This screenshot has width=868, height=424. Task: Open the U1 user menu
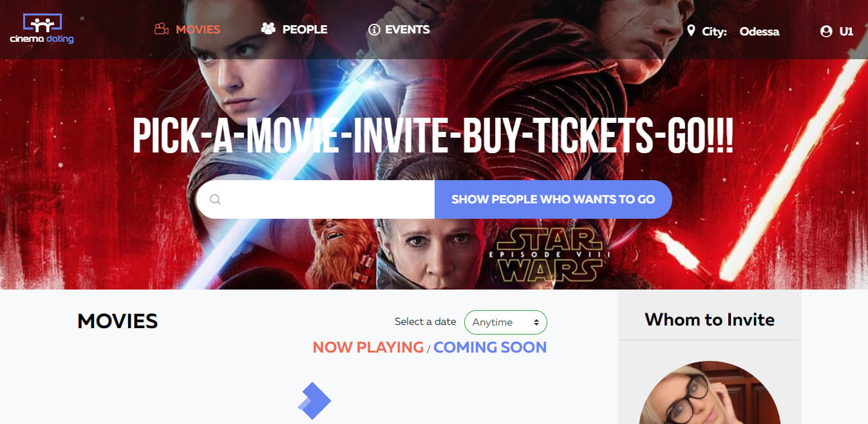point(846,32)
